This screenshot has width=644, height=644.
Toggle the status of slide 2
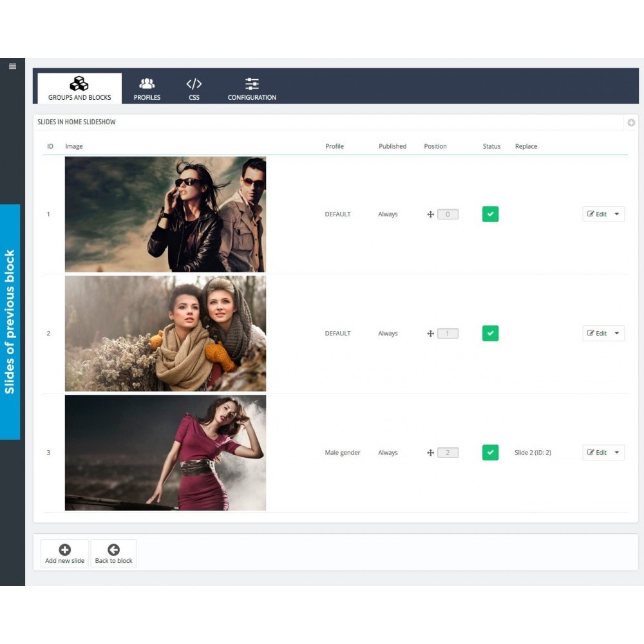pos(490,333)
